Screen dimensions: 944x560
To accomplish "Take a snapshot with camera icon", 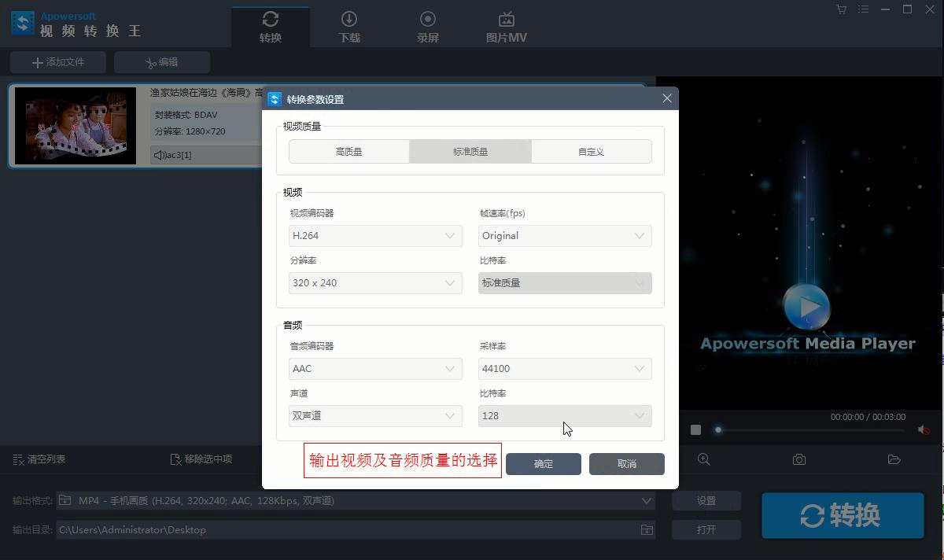I will [x=799, y=459].
